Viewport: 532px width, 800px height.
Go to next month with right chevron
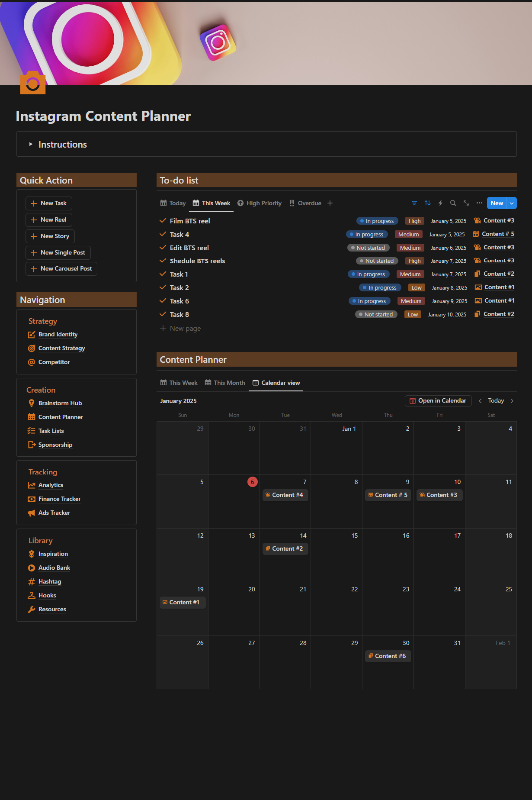[512, 401]
